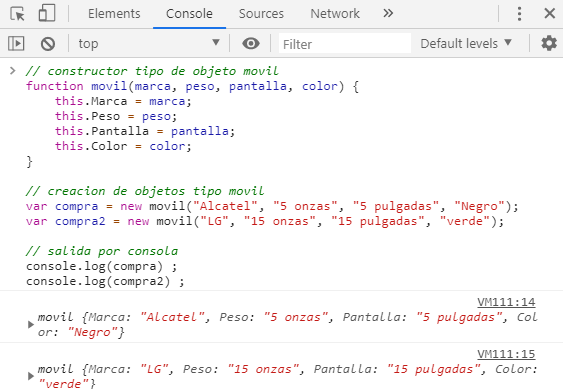Click the 'console.log(compra2) ;' line
The height and width of the screenshot is (389, 563).
click(x=105, y=281)
